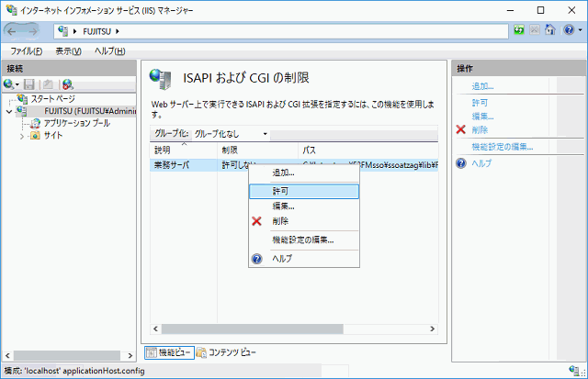
Task: Click the ISAPI および CGI の制限 feature icon
Action: 161,79
